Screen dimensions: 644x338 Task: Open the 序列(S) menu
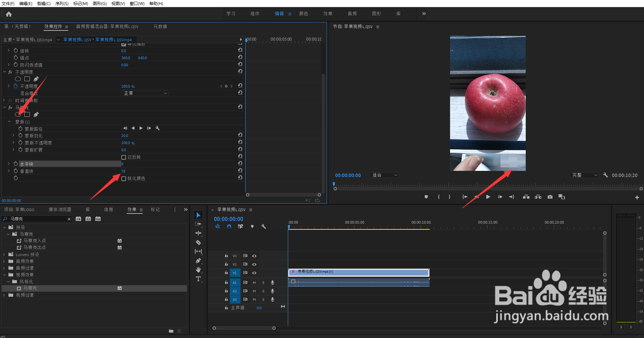pos(62,3)
